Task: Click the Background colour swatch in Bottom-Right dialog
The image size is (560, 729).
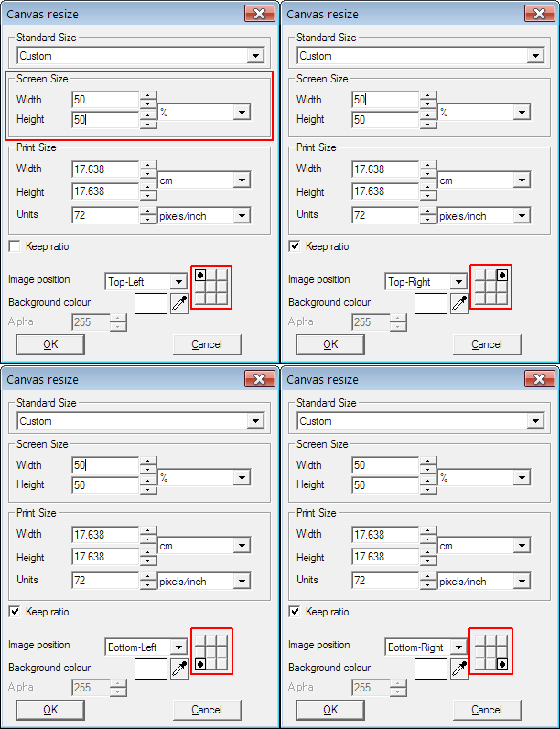Action: [x=431, y=669]
